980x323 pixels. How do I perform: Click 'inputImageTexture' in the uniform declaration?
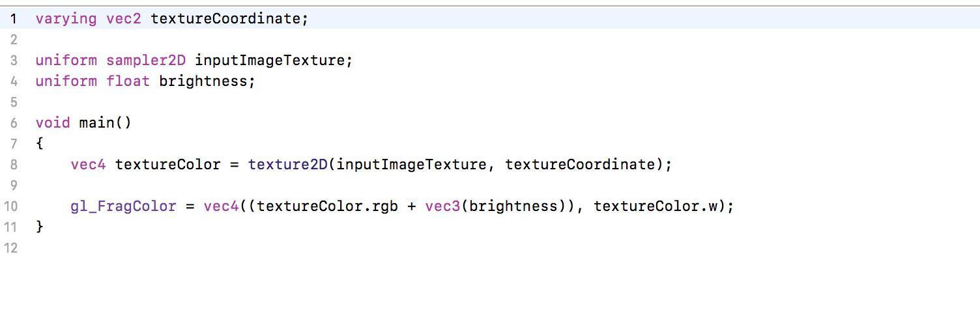coord(270,61)
